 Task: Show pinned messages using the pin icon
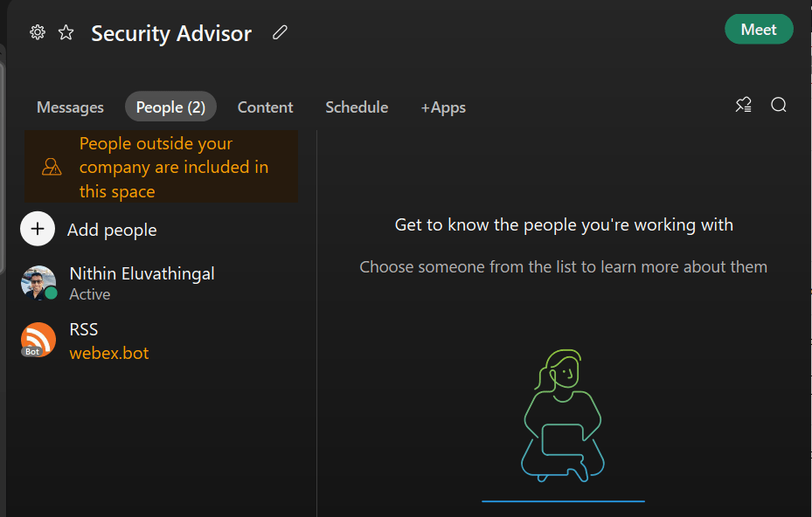tap(743, 106)
